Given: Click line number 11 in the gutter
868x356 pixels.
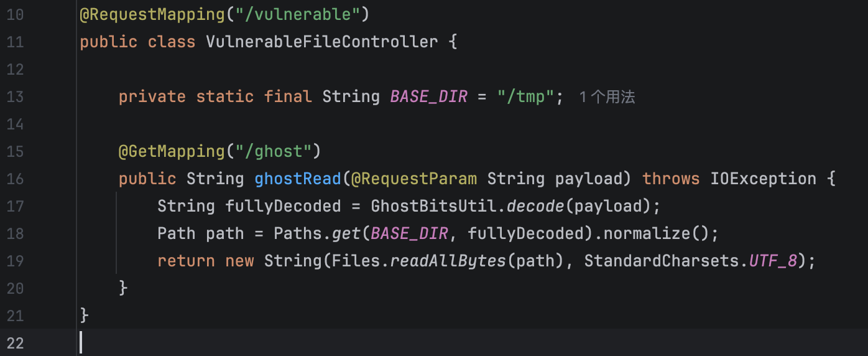Looking at the screenshot, I should pos(15,42).
